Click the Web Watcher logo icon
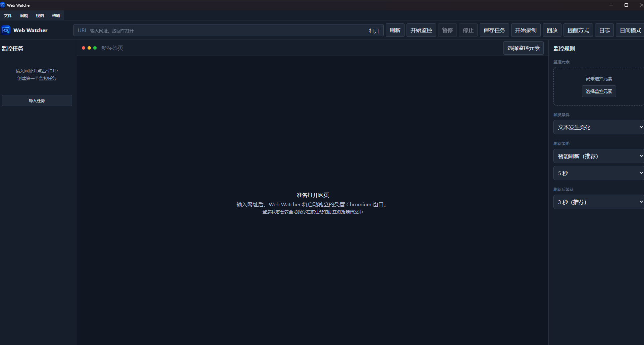Viewport: 644px width, 345px height. click(x=6, y=30)
